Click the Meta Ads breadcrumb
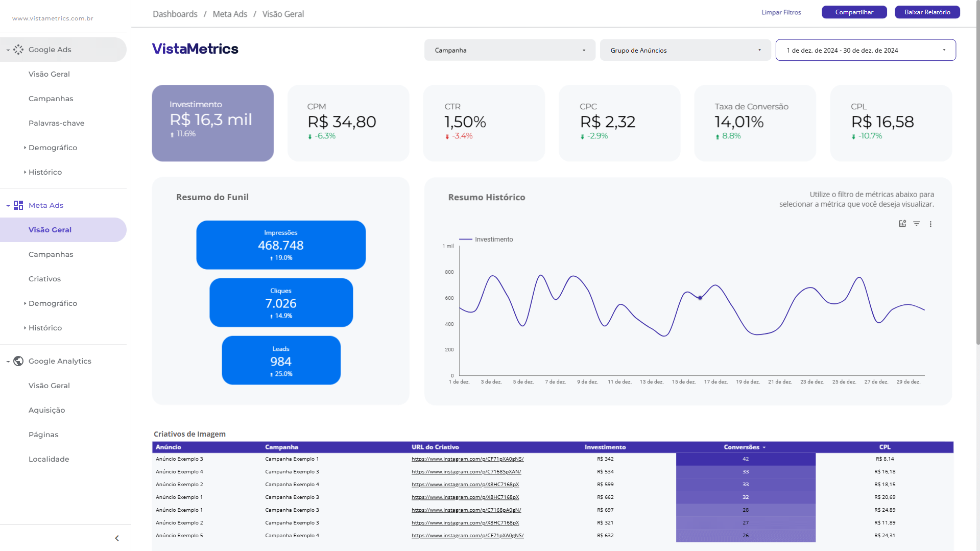Image resolution: width=980 pixels, height=551 pixels. tap(230, 14)
